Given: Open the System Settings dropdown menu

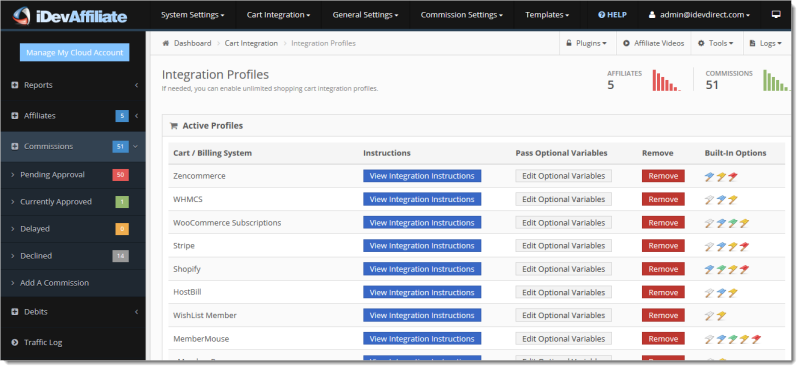Looking at the screenshot, I should pos(193,15).
